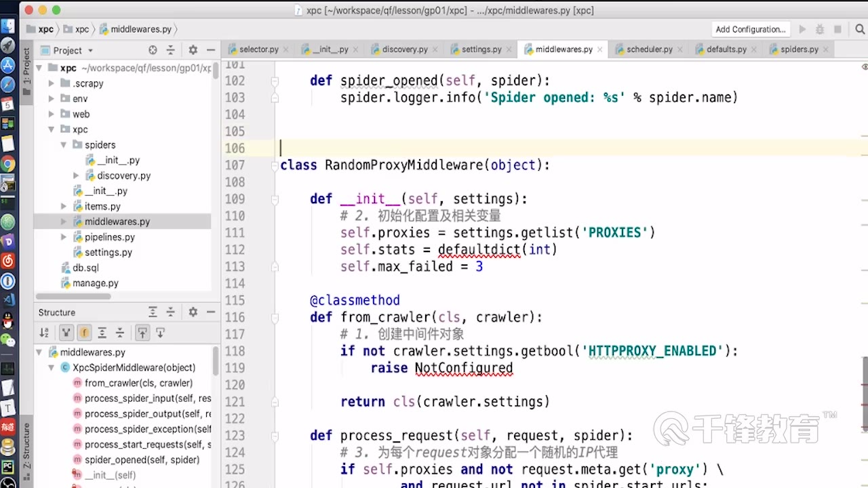The height and width of the screenshot is (488, 868).
Task: Open Search Everywhere magnifier icon
Action: [x=860, y=29]
